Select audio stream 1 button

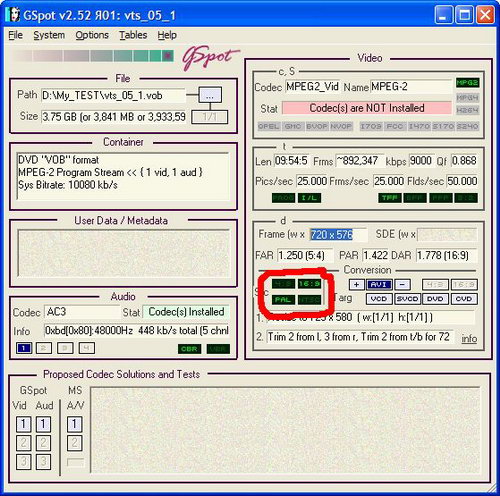pos(24,348)
